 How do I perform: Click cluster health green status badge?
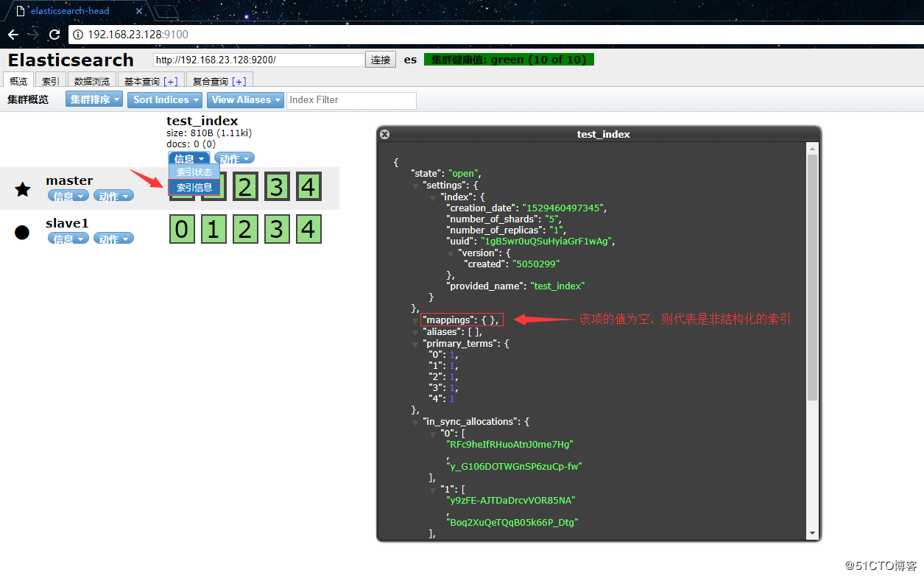(509, 60)
